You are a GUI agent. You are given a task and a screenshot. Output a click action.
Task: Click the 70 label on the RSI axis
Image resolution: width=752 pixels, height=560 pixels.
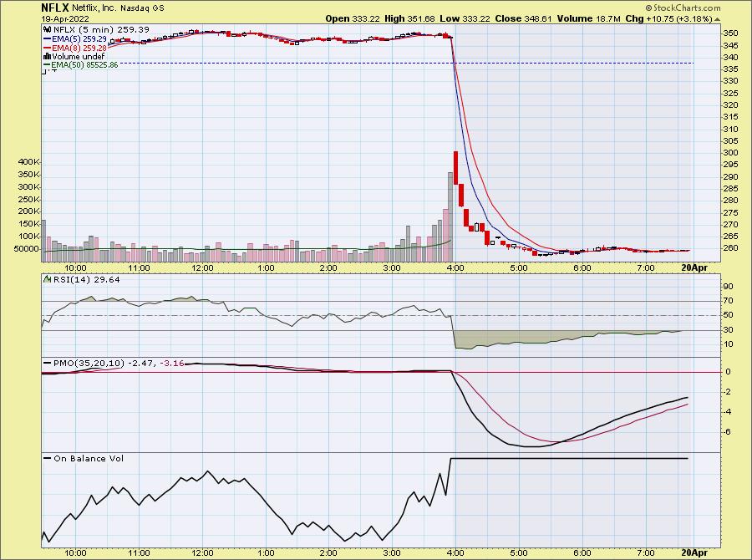point(728,301)
